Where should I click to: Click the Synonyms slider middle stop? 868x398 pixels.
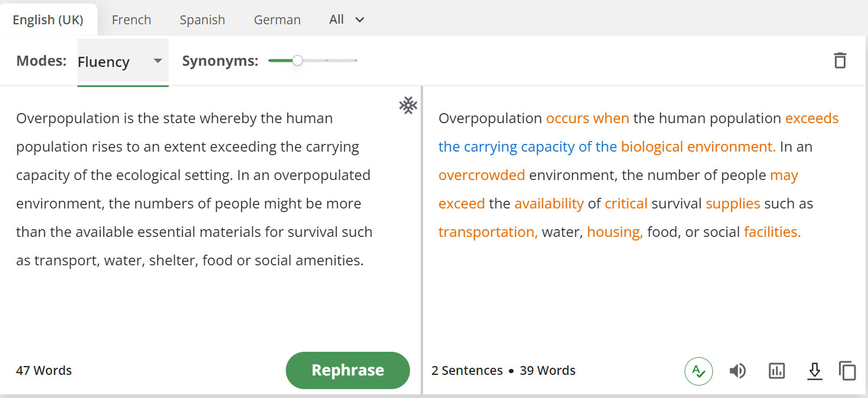pos(327,60)
